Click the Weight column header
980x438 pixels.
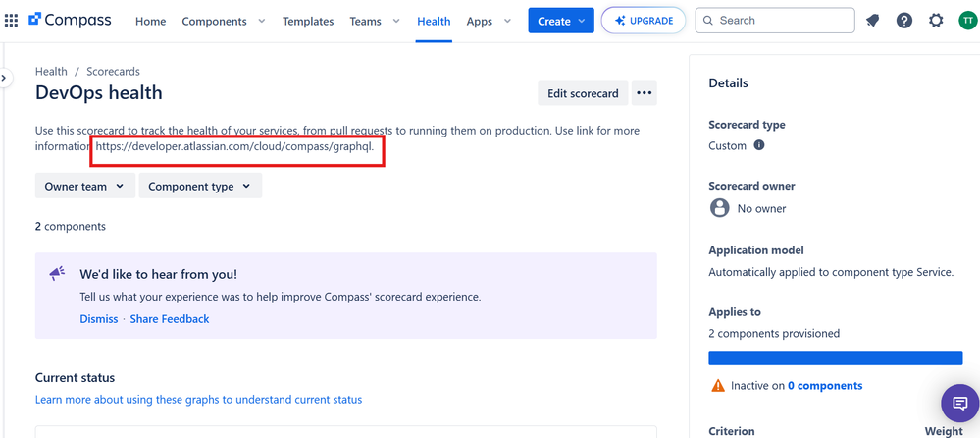pyautogui.click(x=944, y=431)
